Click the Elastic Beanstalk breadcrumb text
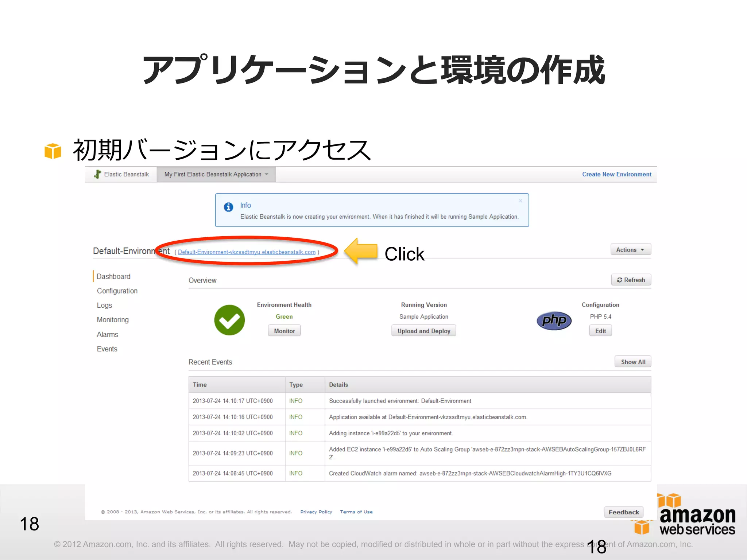This screenshot has height=560, width=747. click(x=126, y=174)
